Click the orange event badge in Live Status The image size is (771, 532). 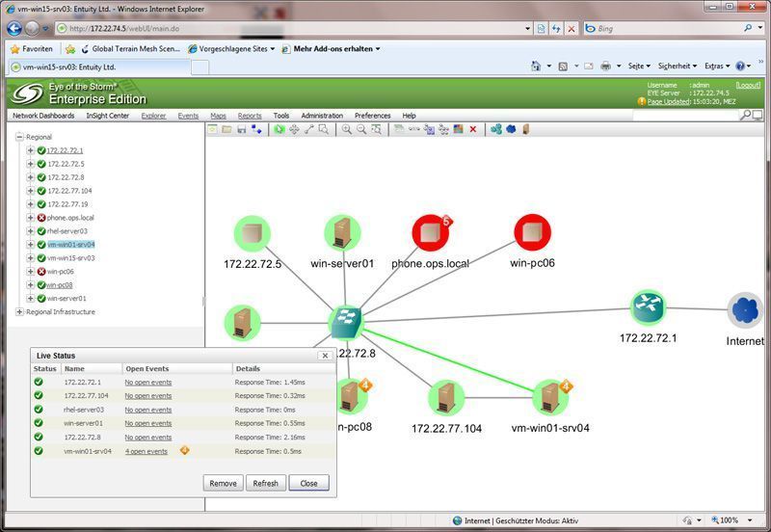click(x=184, y=450)
